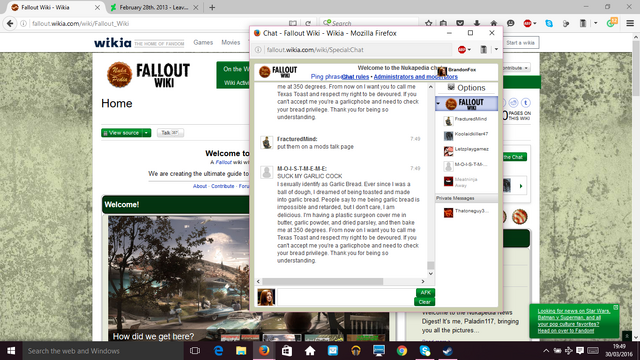Click the next arrow in chat avatars widget
Viewport: 640px width, 360px height.
click(x=521, y=186)
